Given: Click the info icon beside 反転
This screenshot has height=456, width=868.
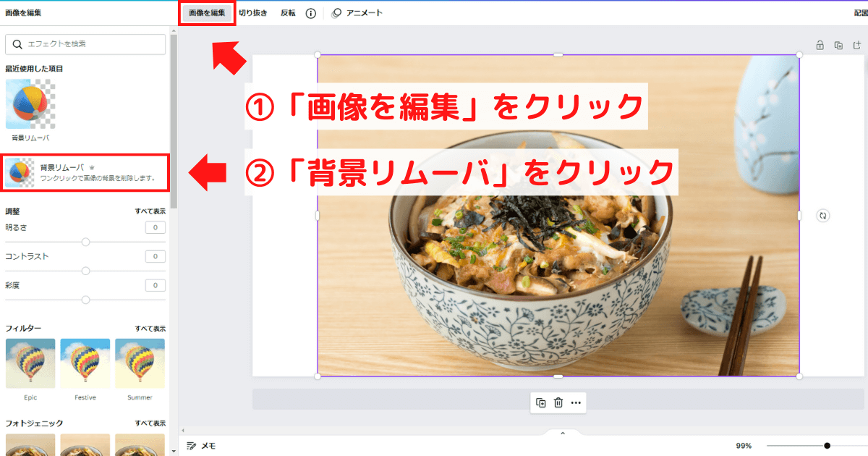Looking at the screenshot, I should tap(311, 12).
